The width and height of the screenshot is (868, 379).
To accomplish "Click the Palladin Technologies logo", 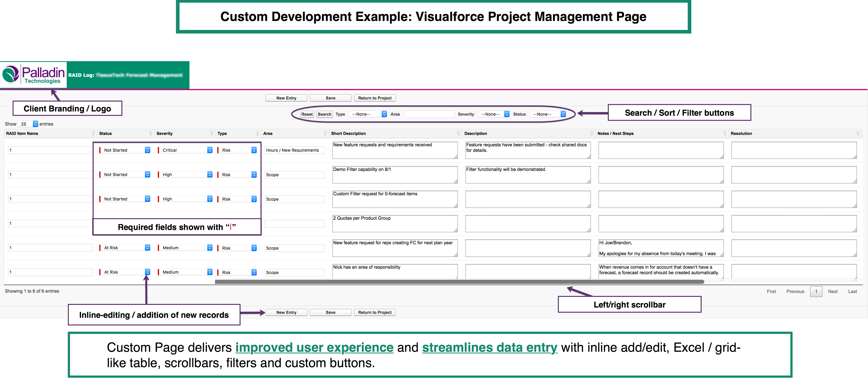I will click(x=33, y=75).
